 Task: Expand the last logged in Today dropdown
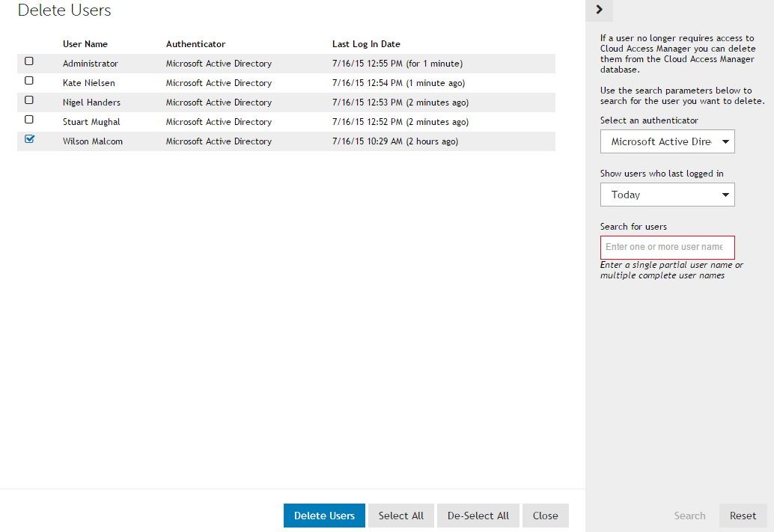667,195
